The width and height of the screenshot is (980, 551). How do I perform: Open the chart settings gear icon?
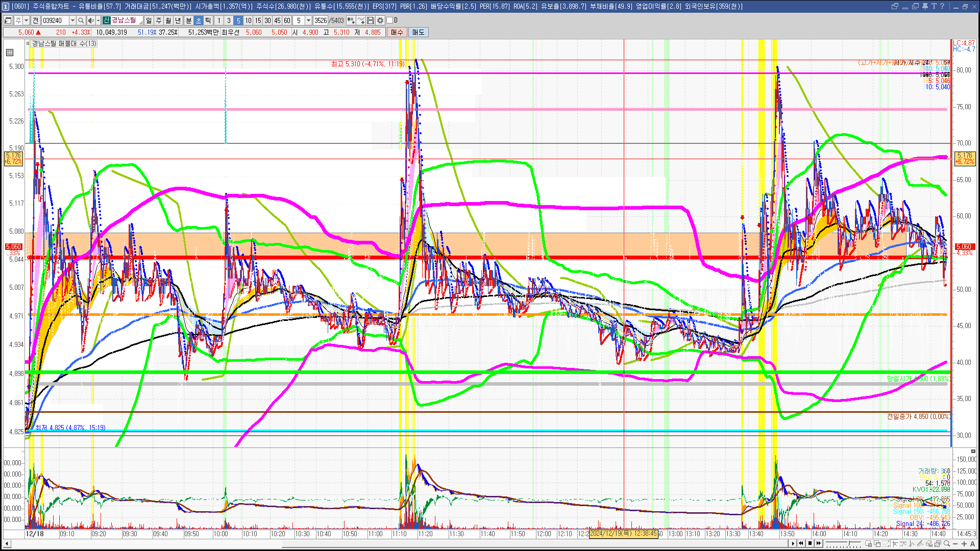point(380,20)
